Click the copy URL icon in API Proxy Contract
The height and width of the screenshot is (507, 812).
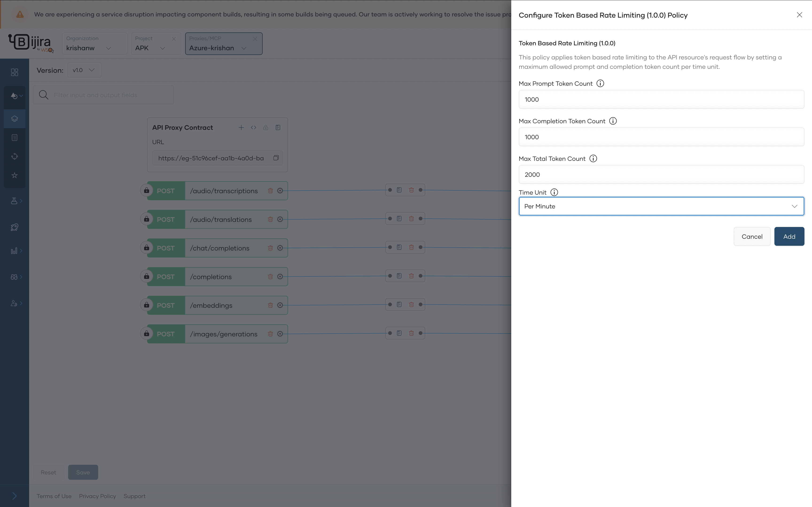tap(276, 158)
